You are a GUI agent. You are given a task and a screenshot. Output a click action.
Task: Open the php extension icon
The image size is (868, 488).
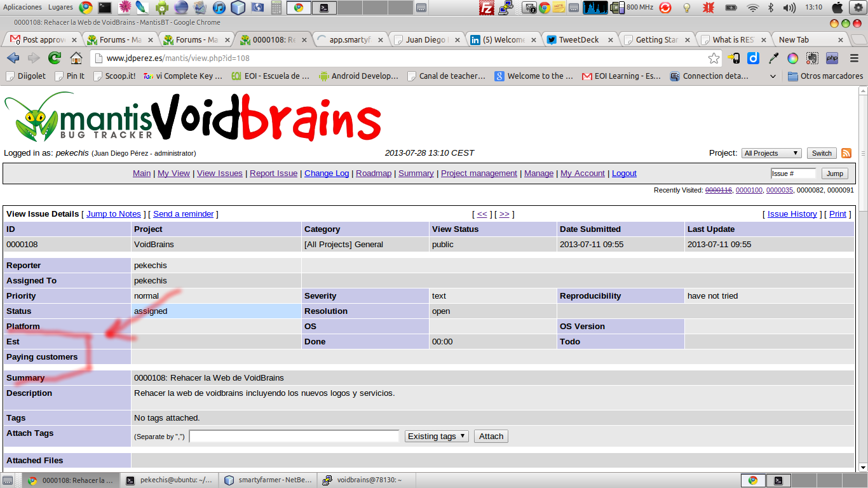pos(832,58)
